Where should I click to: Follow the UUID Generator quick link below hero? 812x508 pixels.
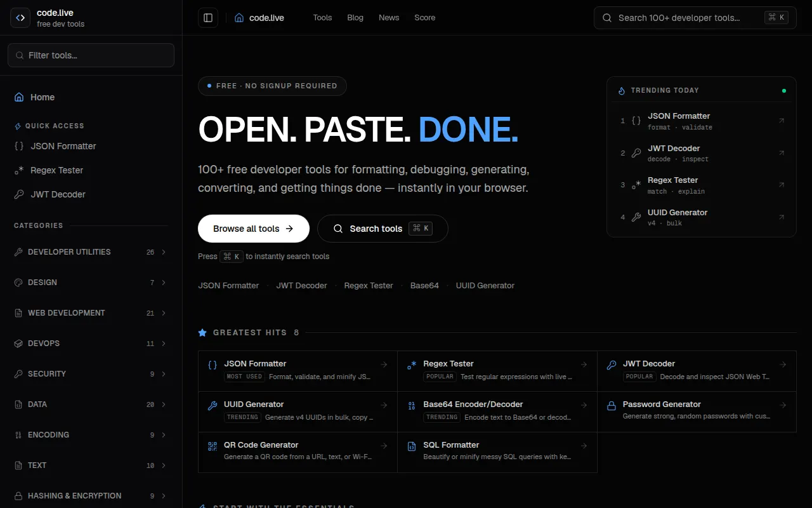(x=485, y=286)
